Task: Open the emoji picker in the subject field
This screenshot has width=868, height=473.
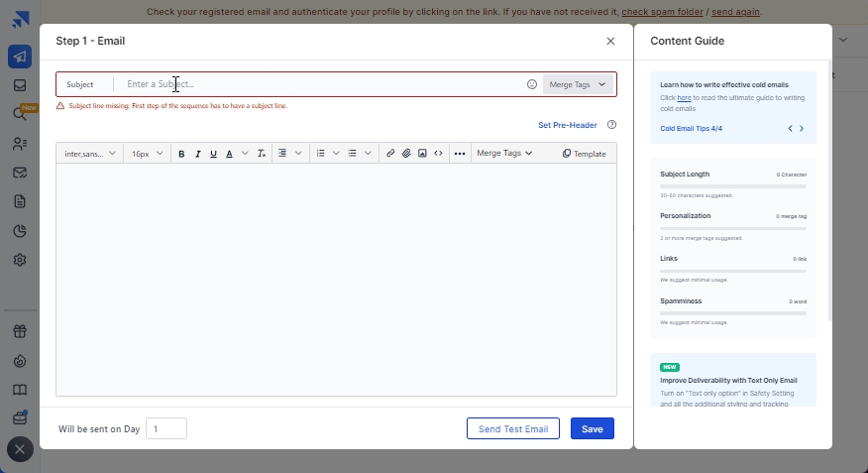Action: pos(532,85)
